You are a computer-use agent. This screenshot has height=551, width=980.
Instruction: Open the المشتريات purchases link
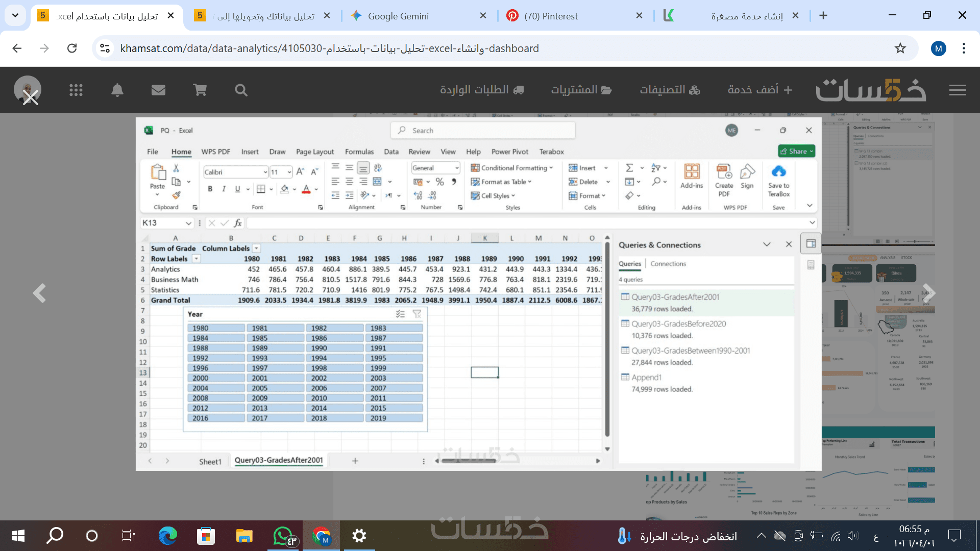click(581, 90)
